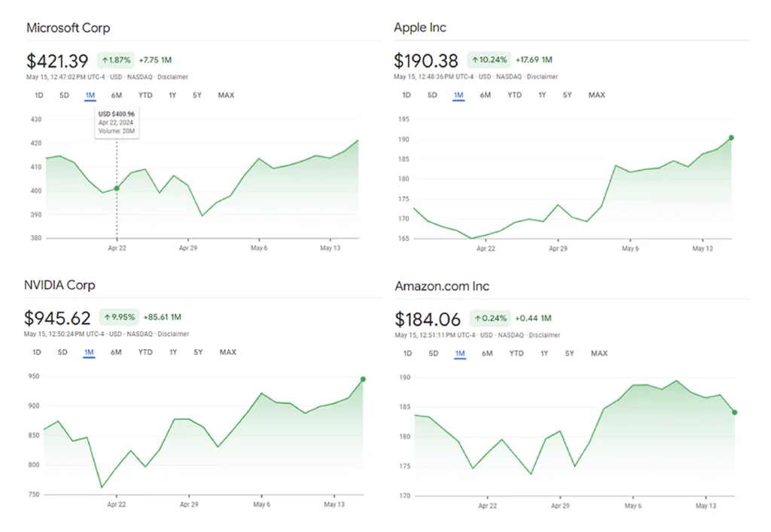Select the Apr 22 data point on Microsoft chart
771x532 pixels.
pyautogui.click(x=117, y=188)
